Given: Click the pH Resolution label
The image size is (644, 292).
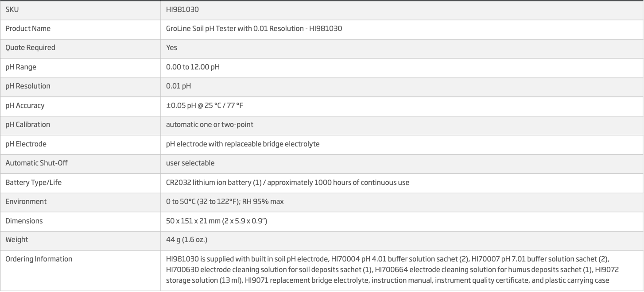Looking at the screenshot, I should [28, 86].
